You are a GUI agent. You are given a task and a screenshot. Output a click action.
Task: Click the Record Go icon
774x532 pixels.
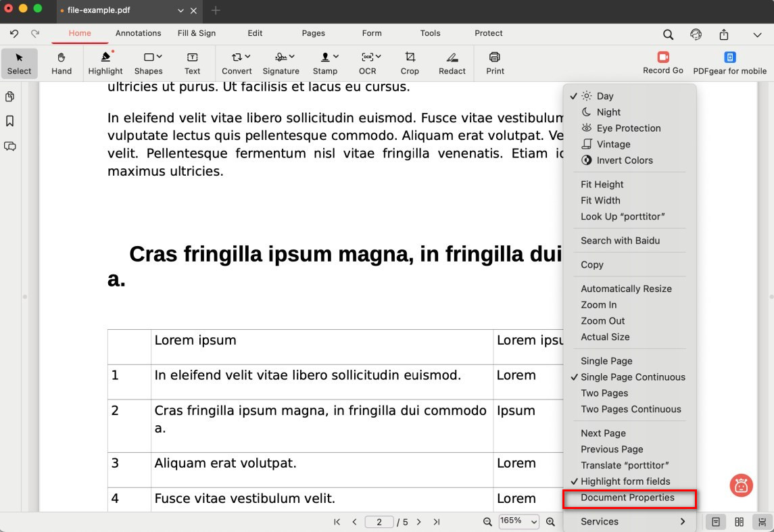pos(662,58)
